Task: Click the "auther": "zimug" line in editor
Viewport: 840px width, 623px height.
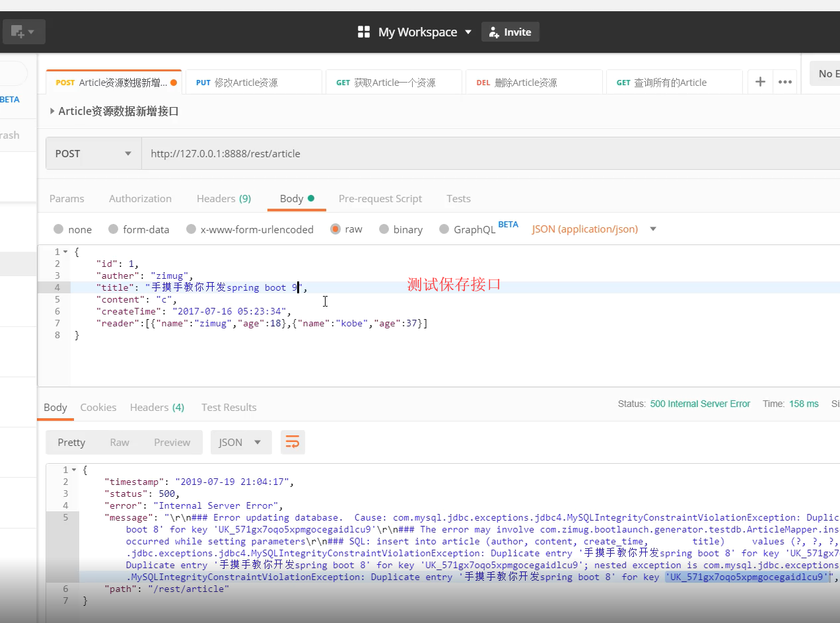Action: click(x=143, y=275)
